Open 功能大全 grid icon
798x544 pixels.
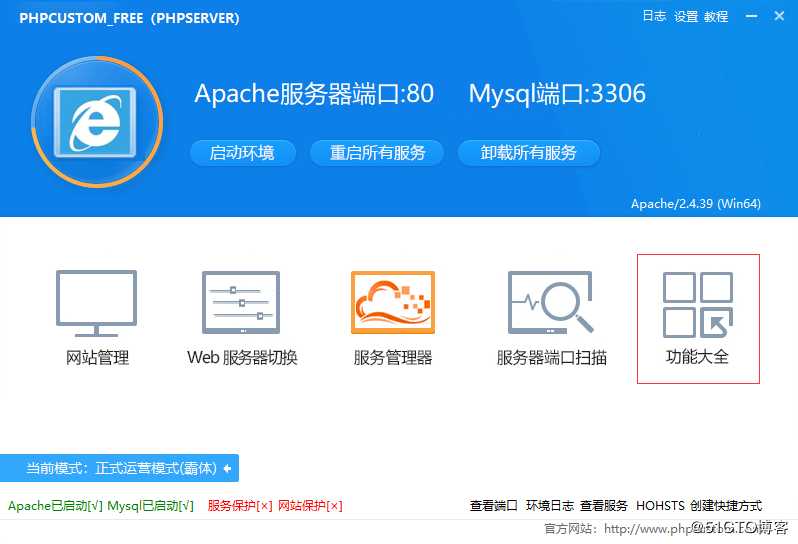(x=698, y=304)
